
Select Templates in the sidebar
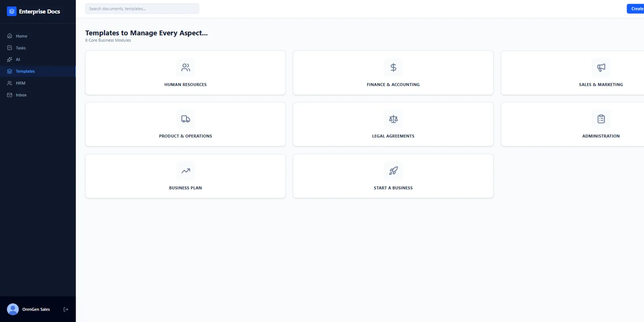coord(38,71)
